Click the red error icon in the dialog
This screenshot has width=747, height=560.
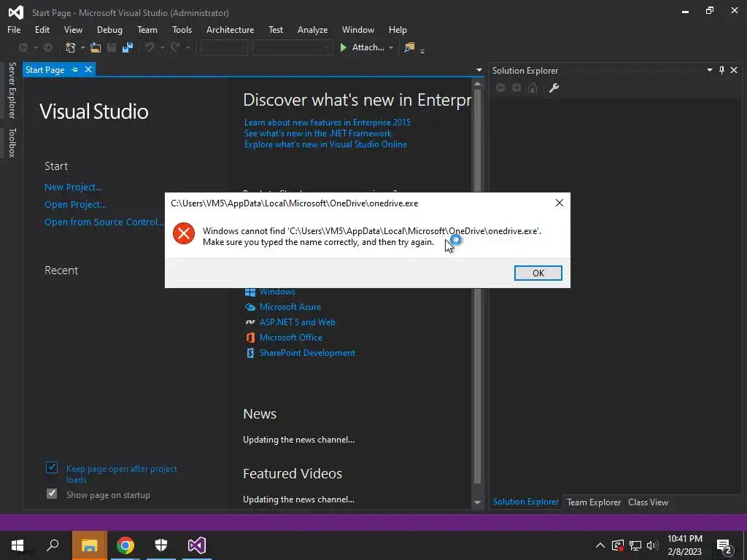(183, 233)
